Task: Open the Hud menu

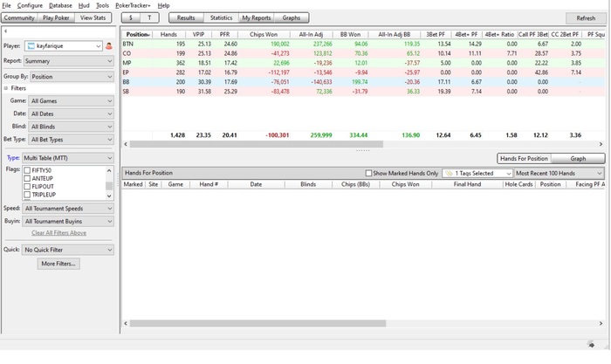Action: tap(84, 5)
